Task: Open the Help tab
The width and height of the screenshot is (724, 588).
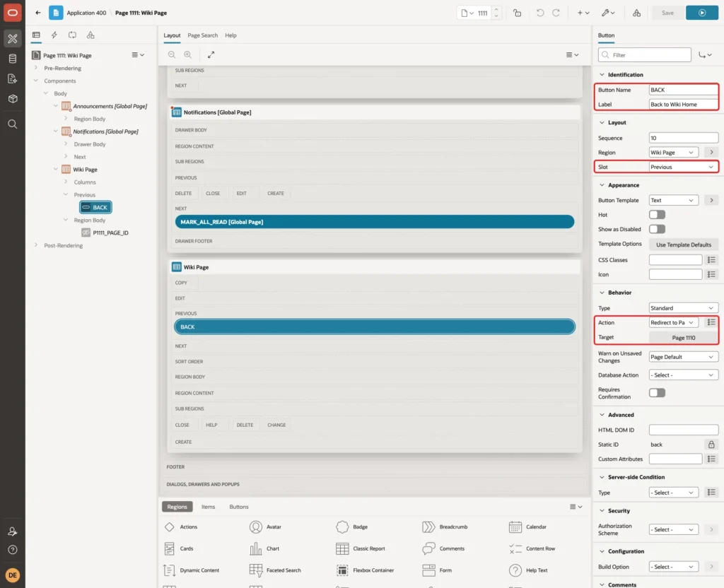Action: (x=231, y=35)
